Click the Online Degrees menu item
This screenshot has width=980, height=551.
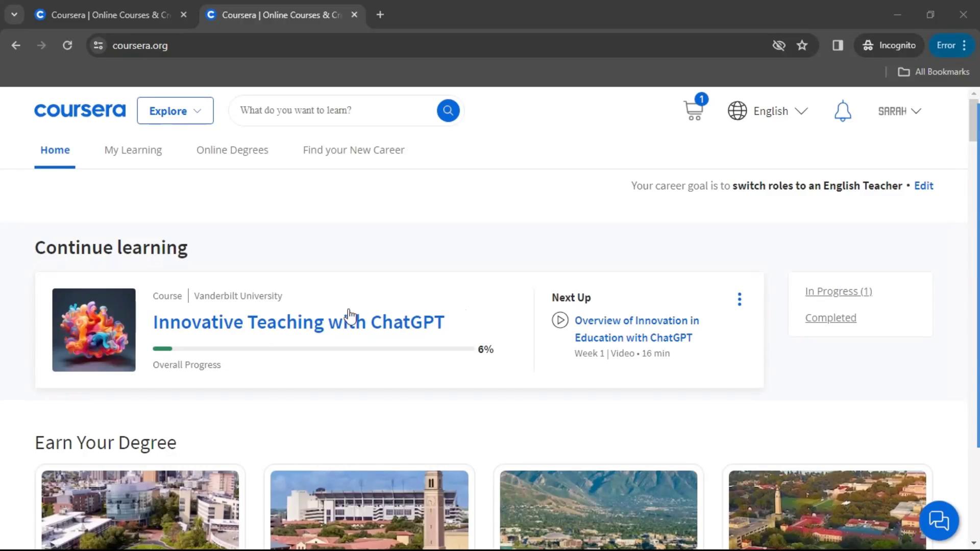[232, 149]
